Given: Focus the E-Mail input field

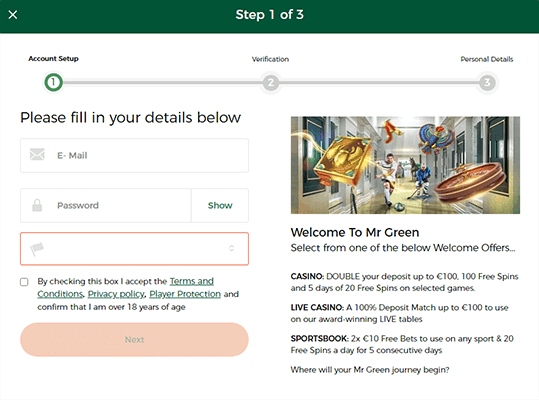Looking at the screenshot, I should click(x=134, y=155).
